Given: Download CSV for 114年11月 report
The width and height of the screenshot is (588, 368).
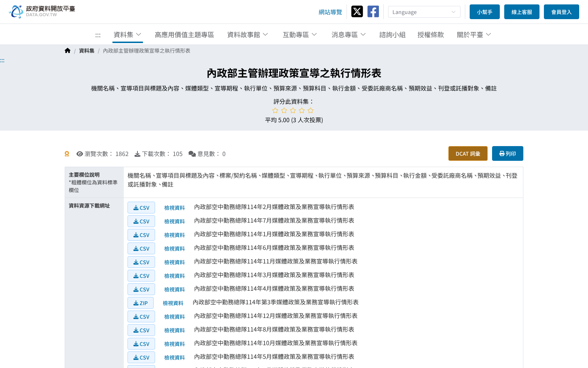Looking at the screenshot, I should coord(141,262).
